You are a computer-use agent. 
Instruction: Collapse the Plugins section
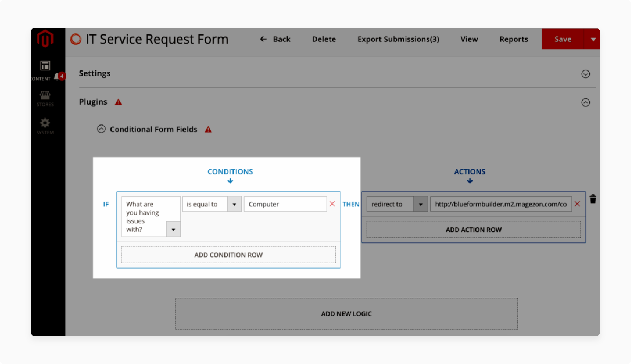pyautogui.click(x=586, y=102)
